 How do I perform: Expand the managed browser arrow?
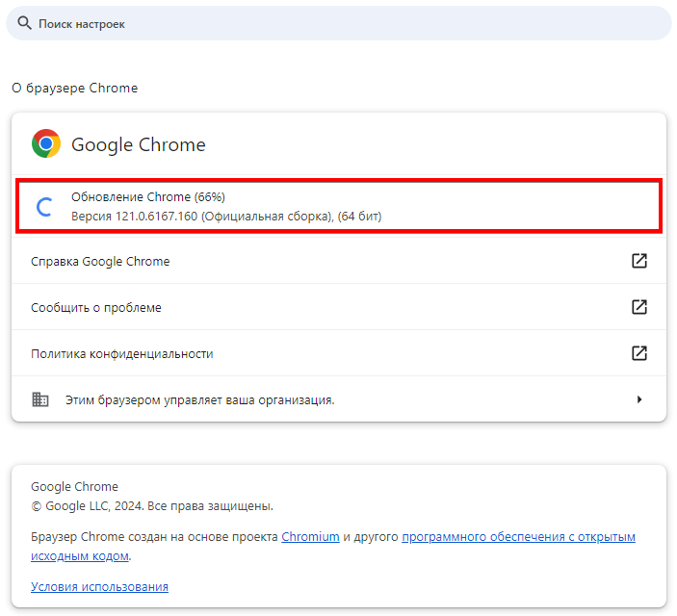[x=639, y=399]
